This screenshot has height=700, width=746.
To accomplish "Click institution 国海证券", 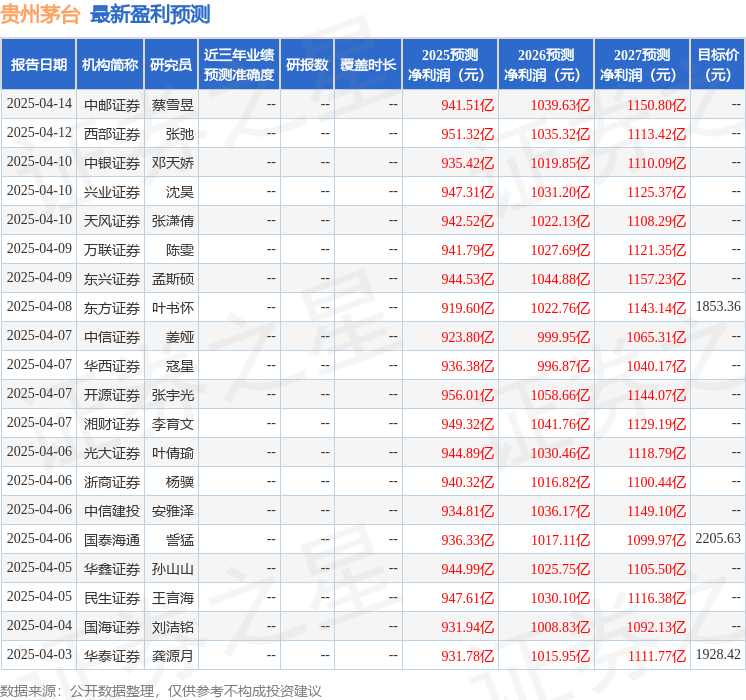I will click(x=112, y=627).
